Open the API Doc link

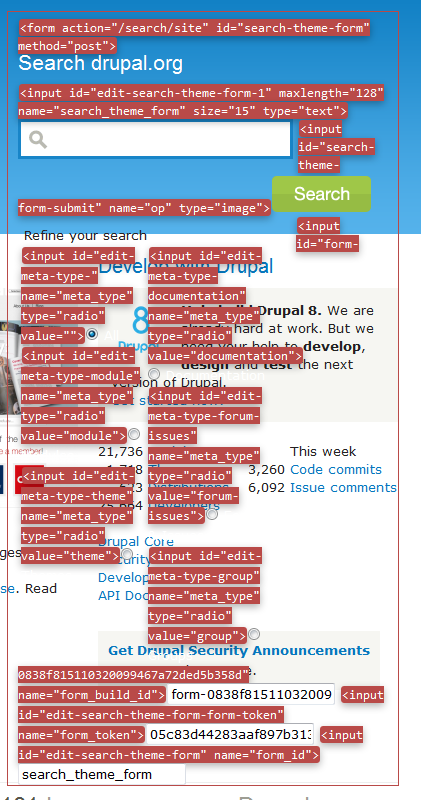123,595
